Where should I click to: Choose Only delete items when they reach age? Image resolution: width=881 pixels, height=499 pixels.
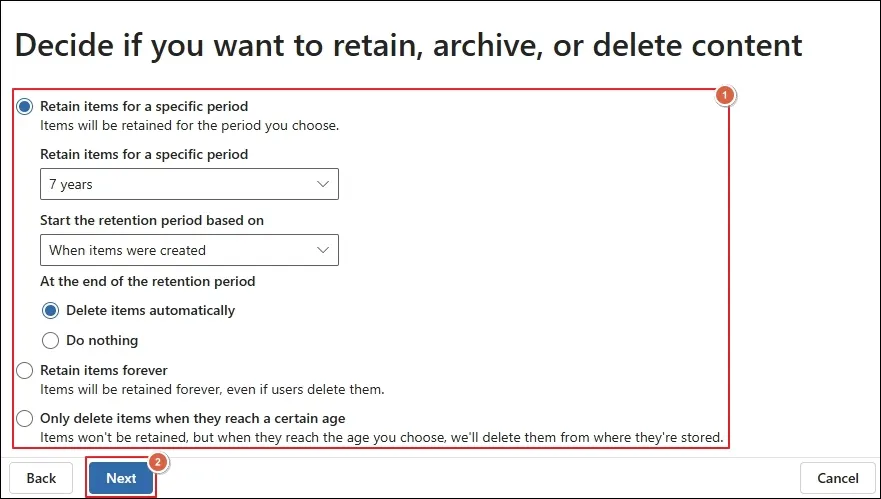(x=25, y=419)
